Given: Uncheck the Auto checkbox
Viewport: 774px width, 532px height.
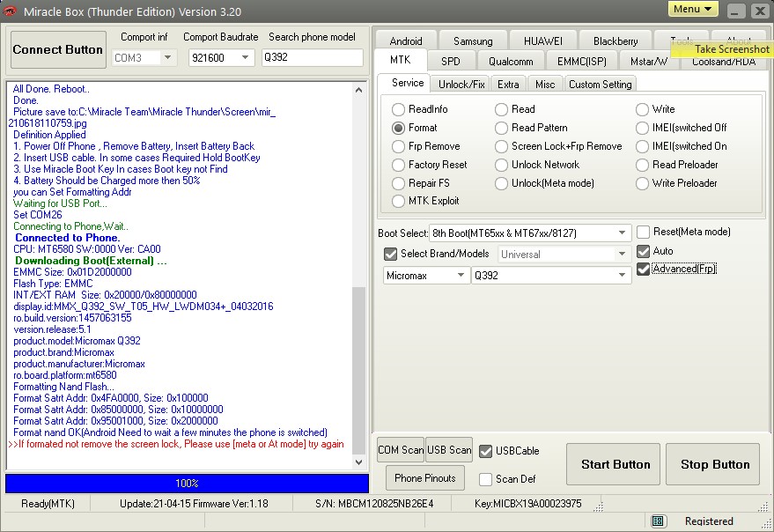Looking at the screenshot, I should [x=643, y=251].
